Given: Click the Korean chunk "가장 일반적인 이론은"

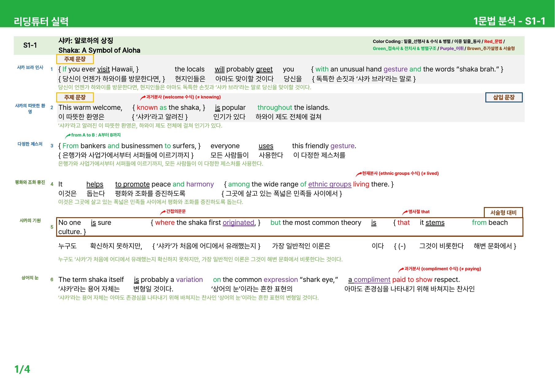Looking at the screenshot, I should [301, 246].
